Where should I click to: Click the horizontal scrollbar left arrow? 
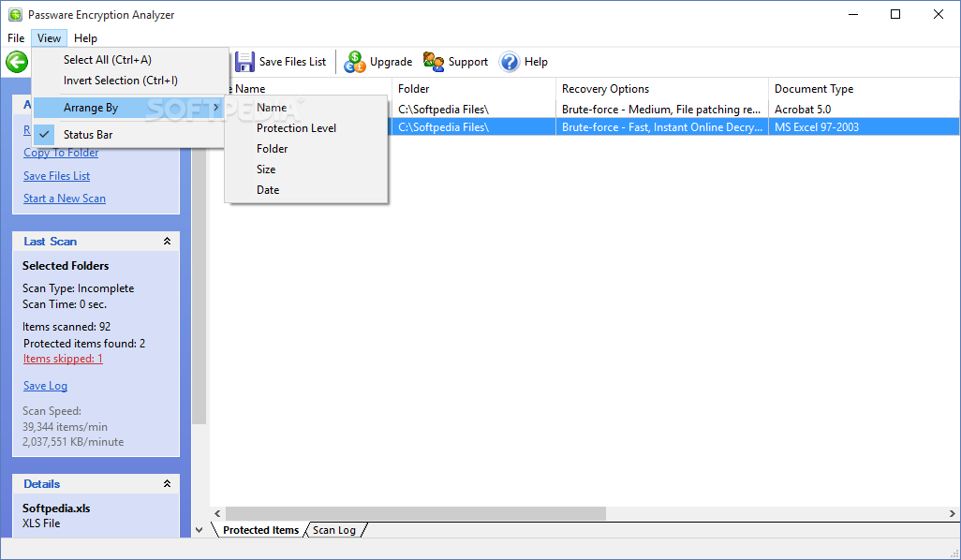pyautogui.click(x=217, y=513)
